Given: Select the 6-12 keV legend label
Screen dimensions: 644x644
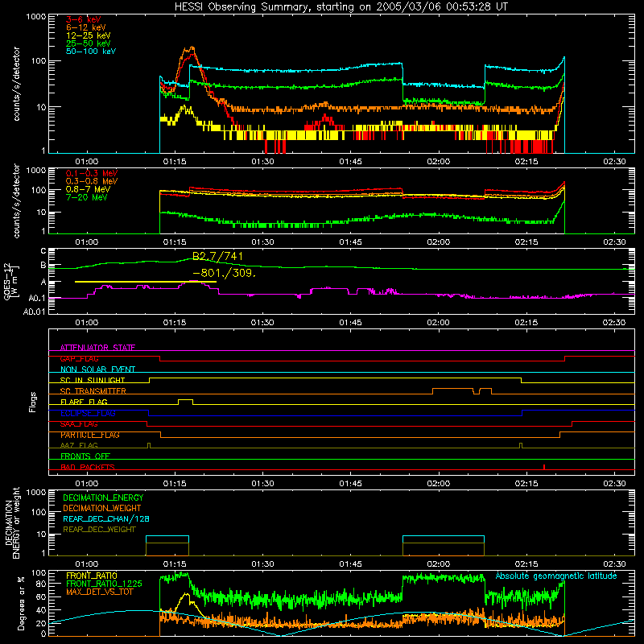Looking at the screenshot, I should [x=86, y=27].
